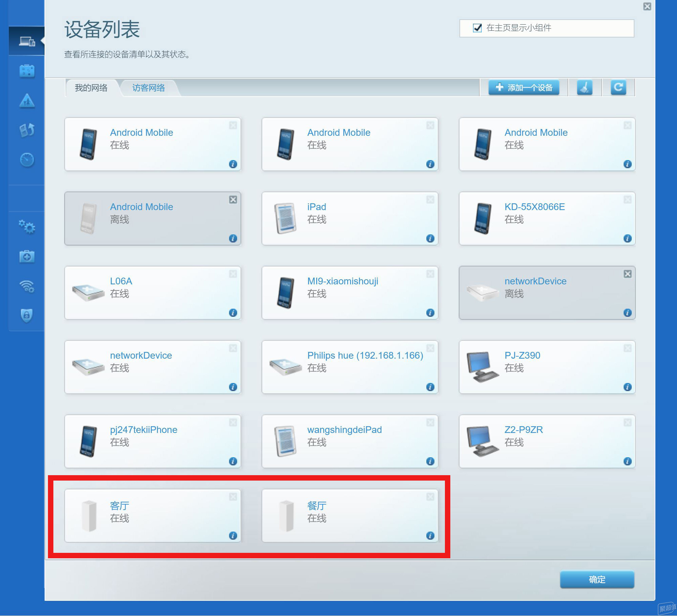Remove the offline networkDevice card

[628, 274]
